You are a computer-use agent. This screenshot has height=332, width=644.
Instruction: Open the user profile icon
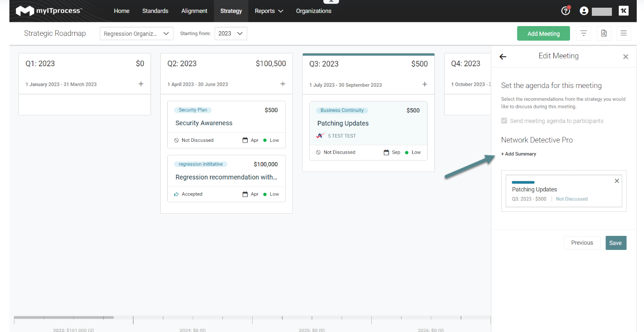click(x=584, y=11)
